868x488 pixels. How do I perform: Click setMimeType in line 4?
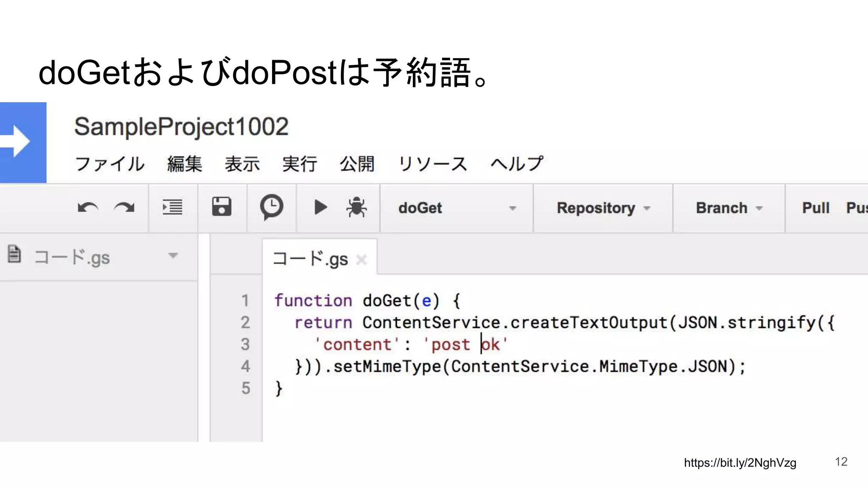(x=387, y=366)
